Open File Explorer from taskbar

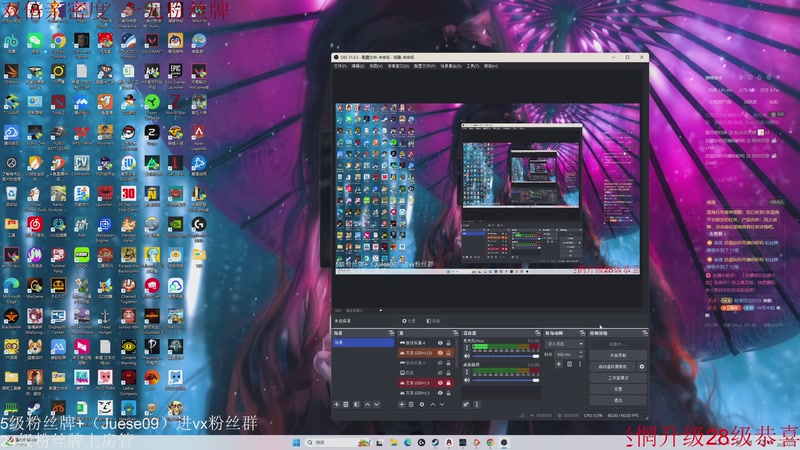(x=394, y=442)
